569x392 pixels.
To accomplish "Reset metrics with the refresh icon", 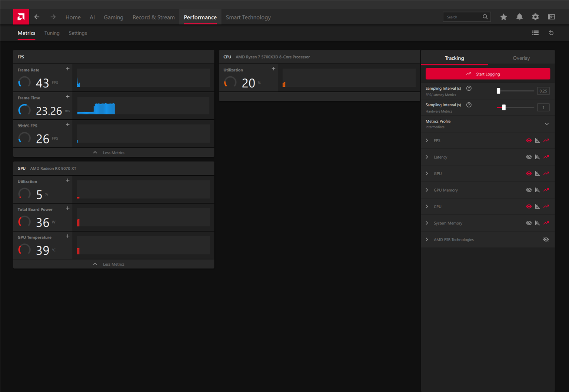I will point(551,33).
